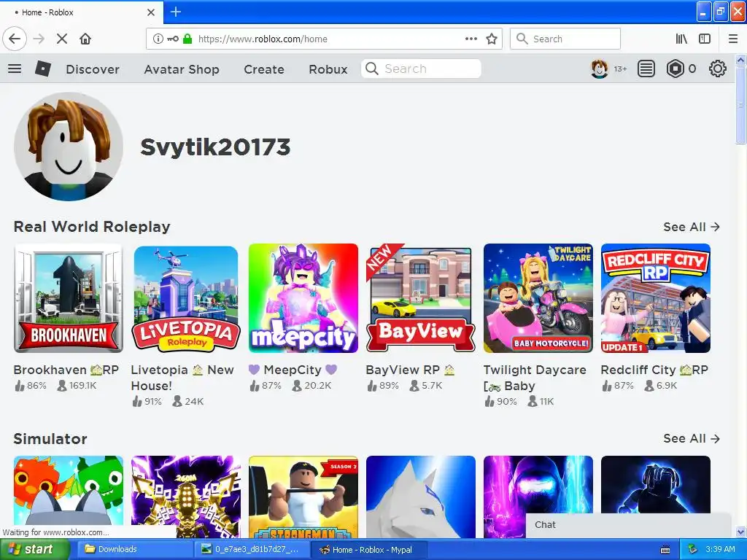Open the avatar profile icon in navbar

click(600, 69)
